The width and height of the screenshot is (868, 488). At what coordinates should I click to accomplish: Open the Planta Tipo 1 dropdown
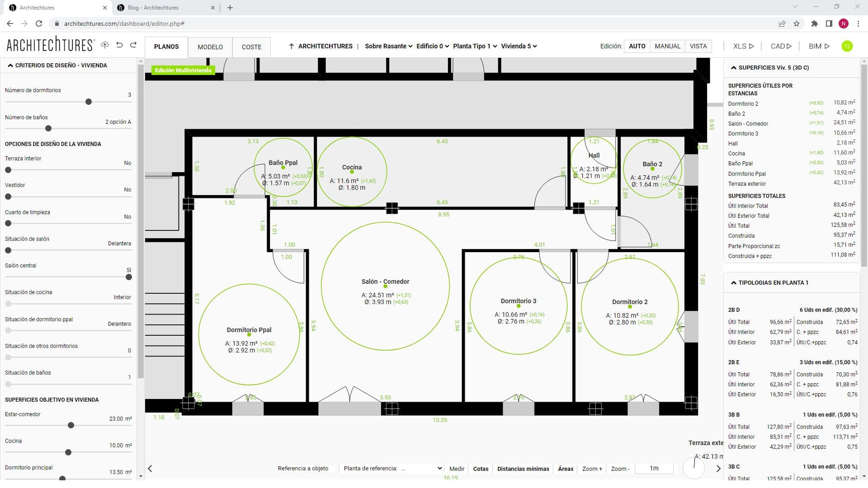(x=475, y=46)
